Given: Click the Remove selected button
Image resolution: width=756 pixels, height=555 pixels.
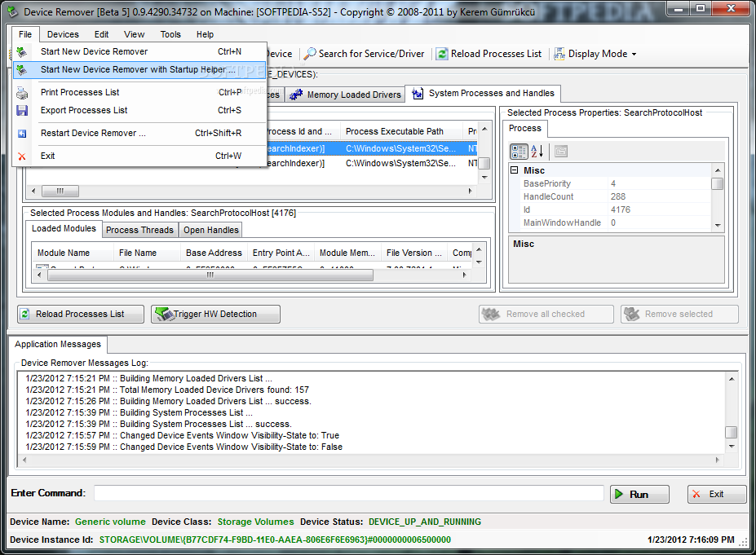Looking at the screenshot, I should pyautogui.click(x=679, y=314).
